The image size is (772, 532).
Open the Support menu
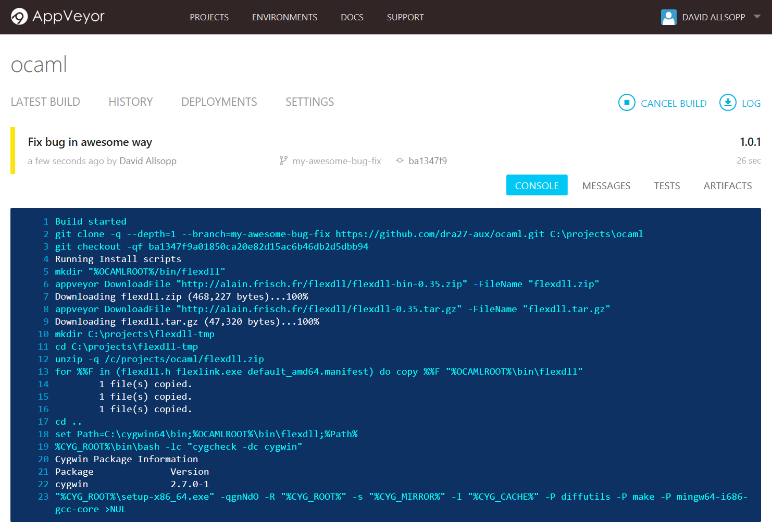click(405, 17)
